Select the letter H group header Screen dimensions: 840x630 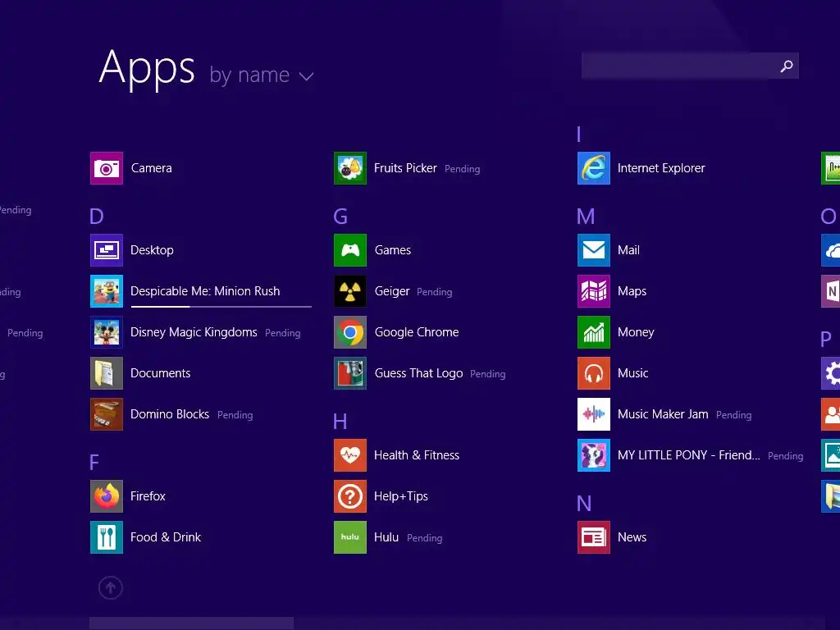pos(340,422)
